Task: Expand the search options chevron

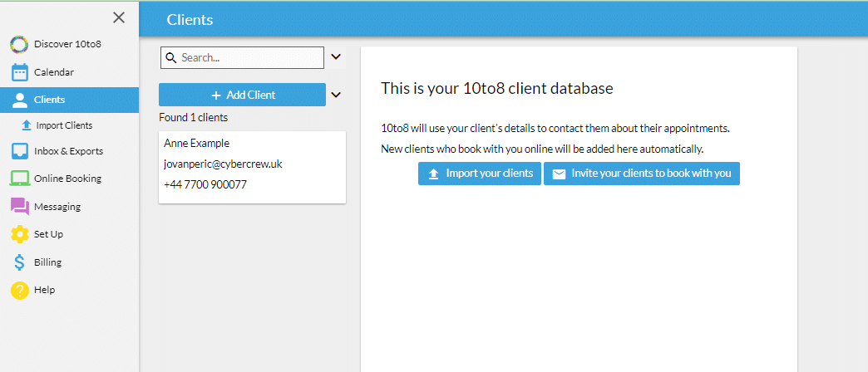Action: (x=335, y=56)
